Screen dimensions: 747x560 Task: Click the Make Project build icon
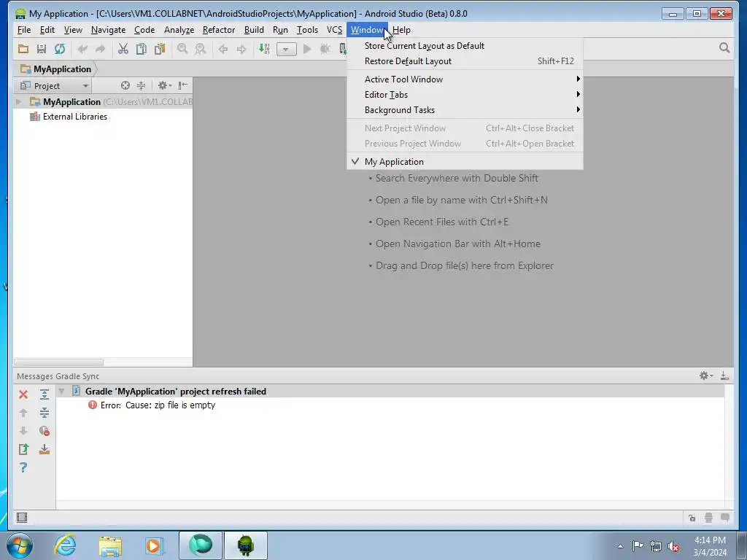pos(264,49)
